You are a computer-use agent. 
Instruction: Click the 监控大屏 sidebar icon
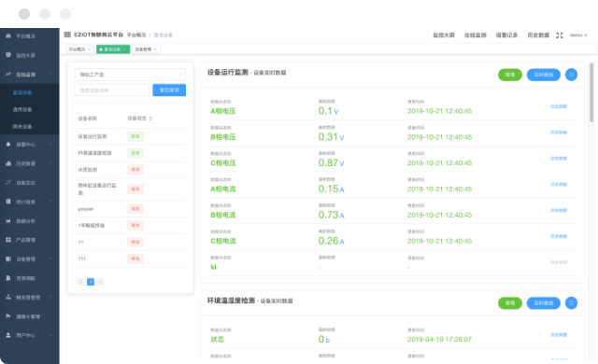pyautogui.click(x=8, y=55)
